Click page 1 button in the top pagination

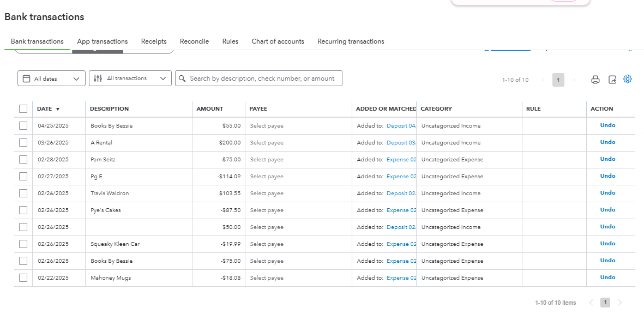coord(558,80)
